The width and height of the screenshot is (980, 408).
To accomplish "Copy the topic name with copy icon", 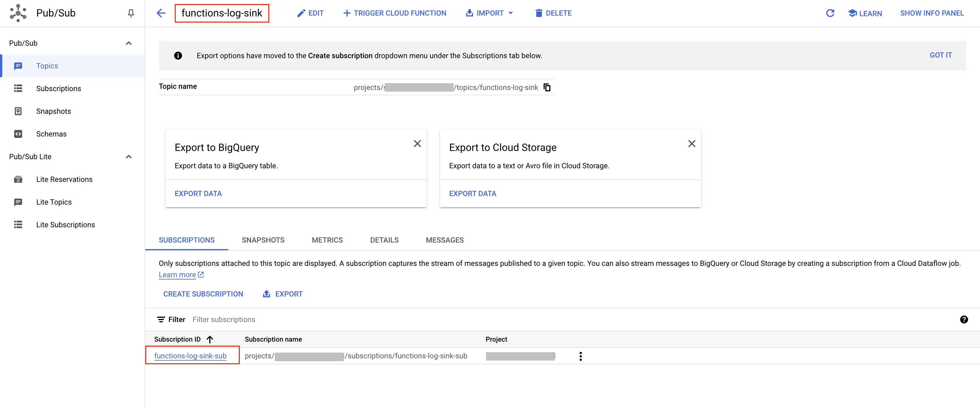I will [547, 87].
